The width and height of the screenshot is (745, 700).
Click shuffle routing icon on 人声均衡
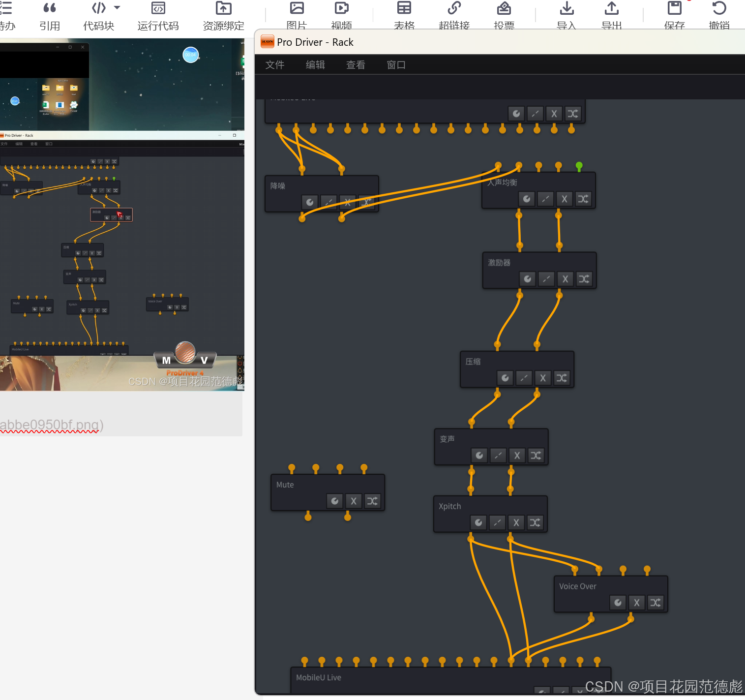pyautogui.click(x=583, y=199)
